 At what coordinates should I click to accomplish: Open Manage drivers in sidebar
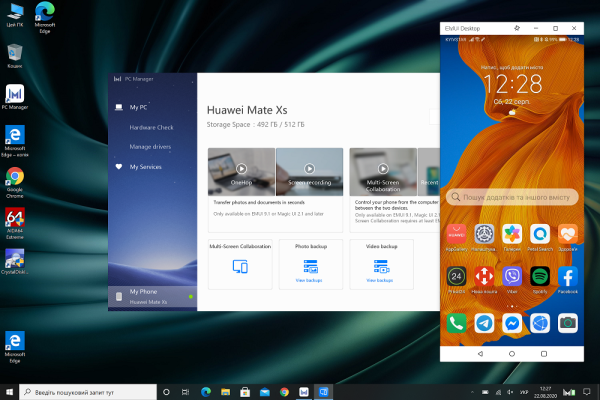[x=149, y=147]
